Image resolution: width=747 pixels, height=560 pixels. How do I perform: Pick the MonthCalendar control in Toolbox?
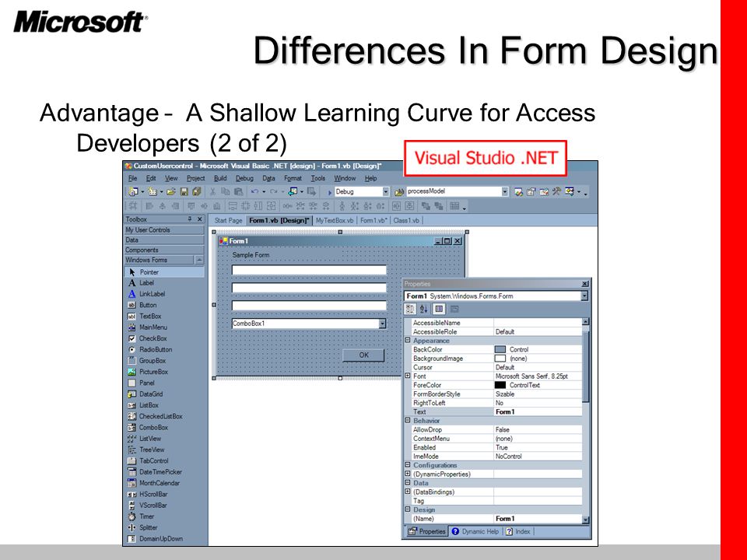pyautogui.click(x=153, y=483)
